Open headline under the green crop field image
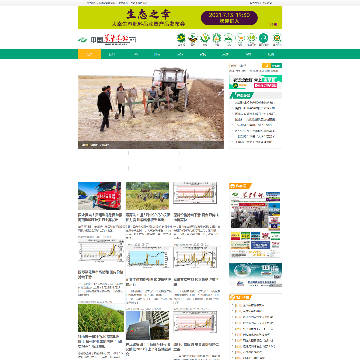Image resolution: width=360 pixels, height=360 pixels. click(100, 341)
